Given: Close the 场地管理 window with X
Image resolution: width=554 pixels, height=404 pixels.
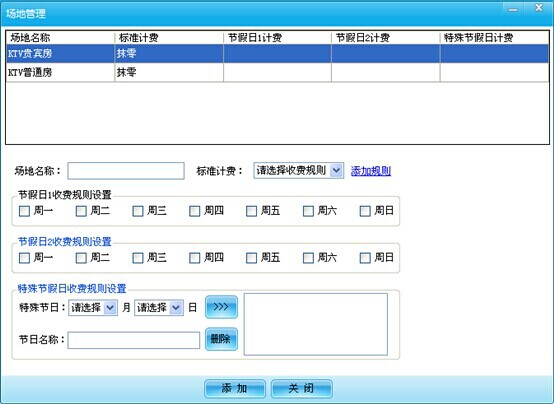Looking at the screenshot, I should pyautogui.click(x=538, y=8).
